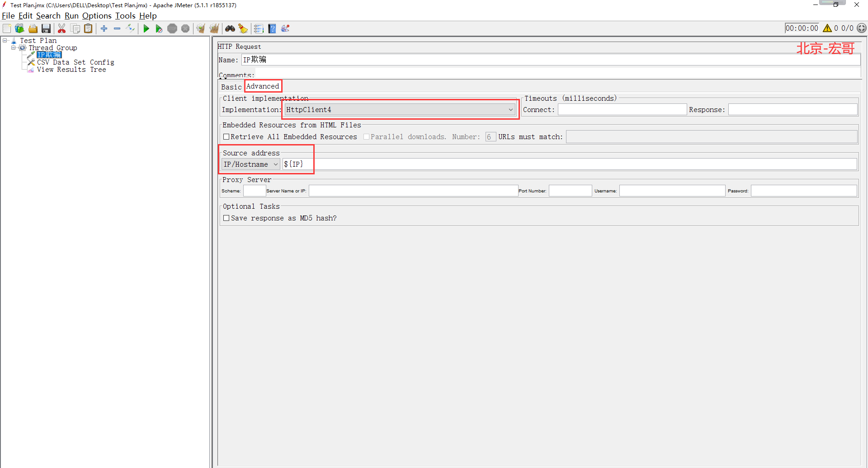Screen dimensions: 868x468
Task: Switch to the Basic tab
Action: click(231, 87)
